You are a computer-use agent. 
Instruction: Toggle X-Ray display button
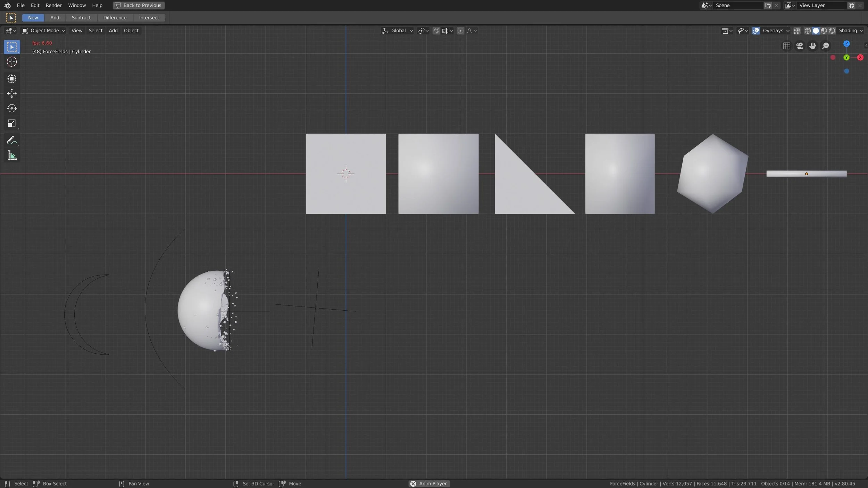point(797,31)
